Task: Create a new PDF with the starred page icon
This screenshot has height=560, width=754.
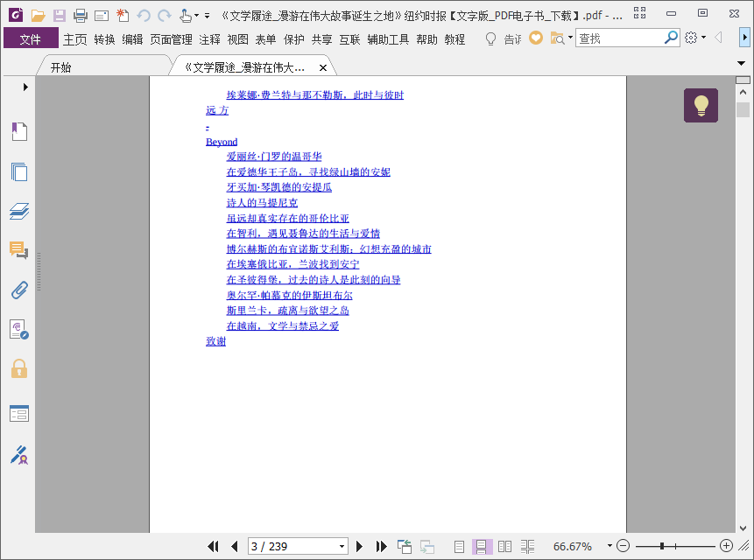Action: (123, 16)
